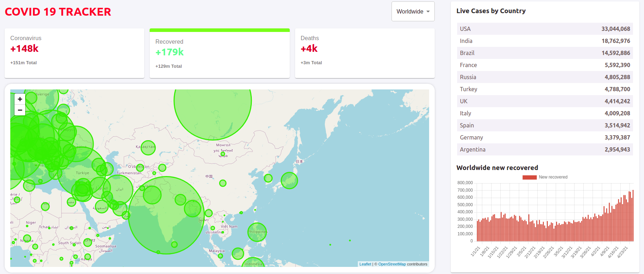Click the 33,044,068 value for USA
The image size is (644, 274).
click(616, 29)
